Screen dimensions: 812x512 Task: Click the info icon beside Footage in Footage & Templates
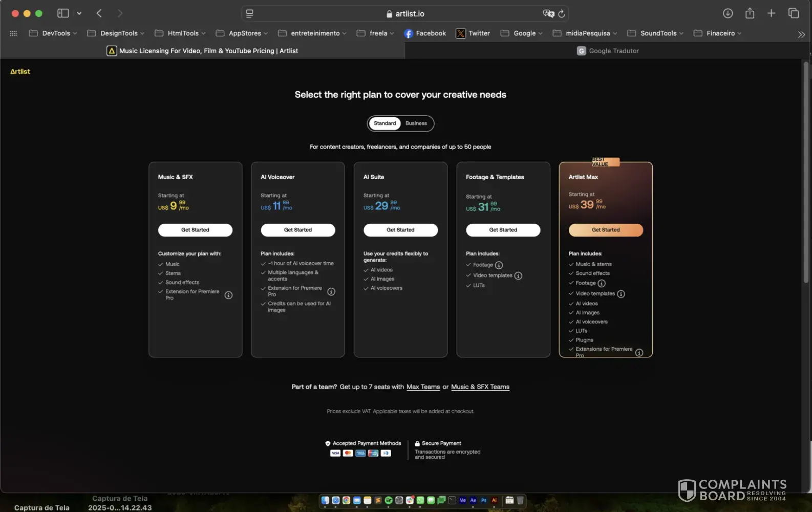(x=499, y=265)
